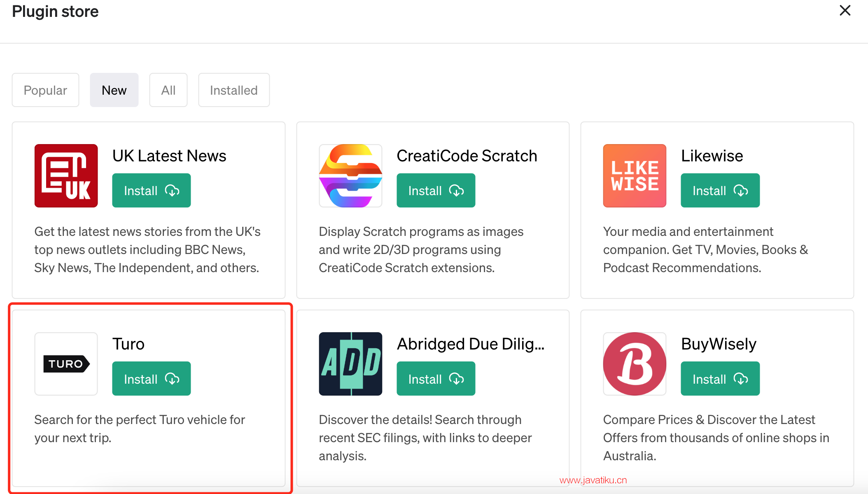868x494 pixels.
Task: Click the 'Your media and entertainment companion' description
Action: (x=705, y=250)
